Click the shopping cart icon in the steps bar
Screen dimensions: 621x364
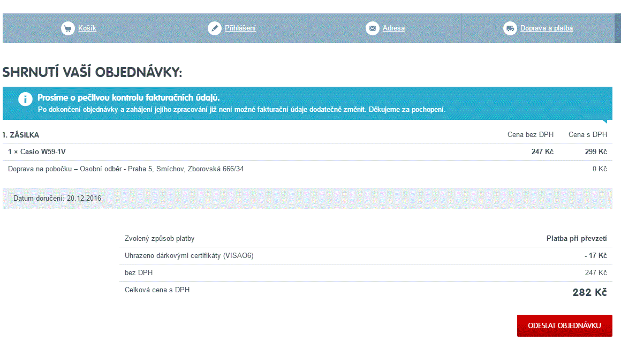point(67,28)
